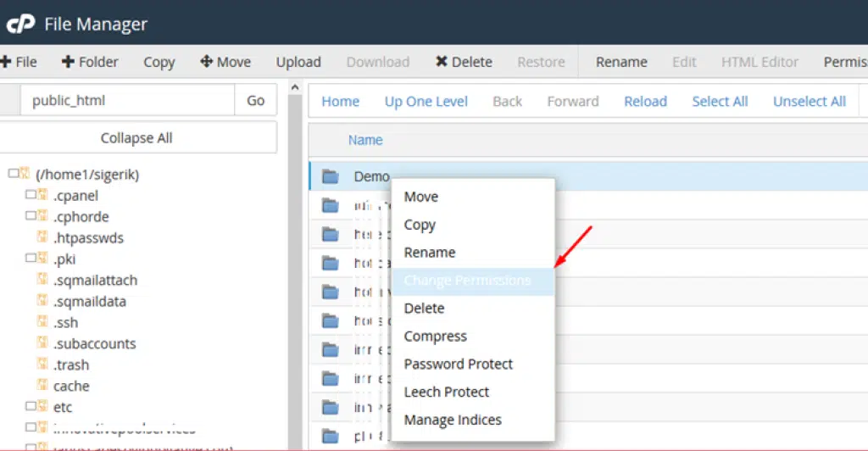868x451 pixels.
Task: Click the .cpanel folder icon in tree
Action: 42,196
